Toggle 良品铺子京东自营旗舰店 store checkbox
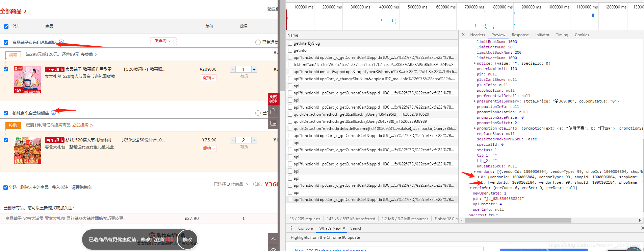This screenshot has height=251, width=644. click(6, 43)
